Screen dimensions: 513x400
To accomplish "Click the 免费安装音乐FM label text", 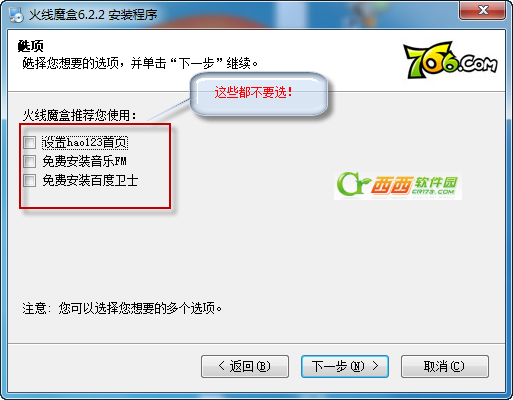I will click(x=85, y=161).
